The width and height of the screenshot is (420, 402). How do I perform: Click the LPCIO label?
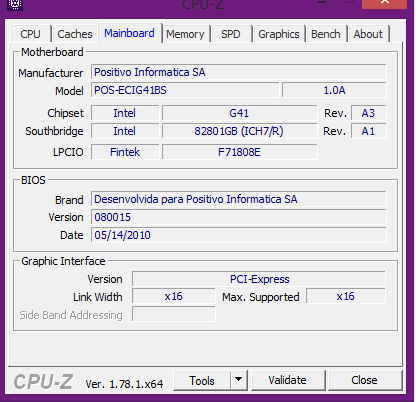pyautogui.click(x=68, y=152)
